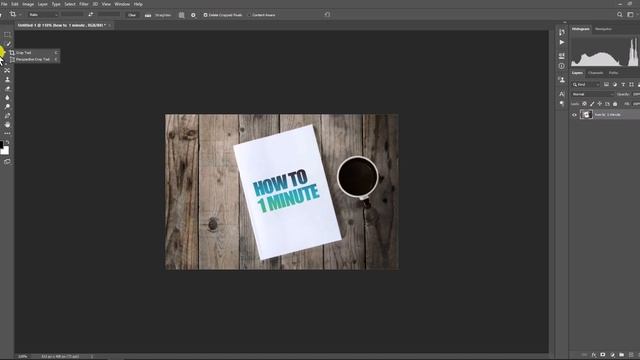This screenshot has width=640, height=360.
Task: Click the Straighten level icon
Action: (x=148, y=15)
